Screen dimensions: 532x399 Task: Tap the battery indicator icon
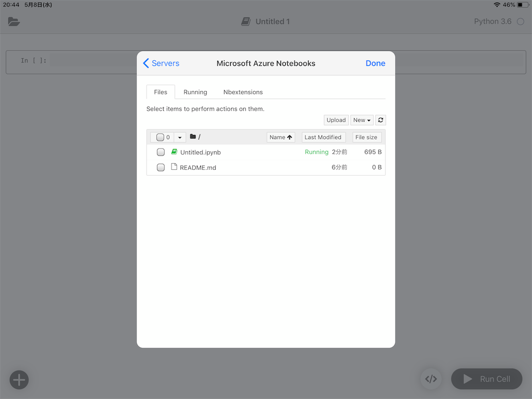523,5
